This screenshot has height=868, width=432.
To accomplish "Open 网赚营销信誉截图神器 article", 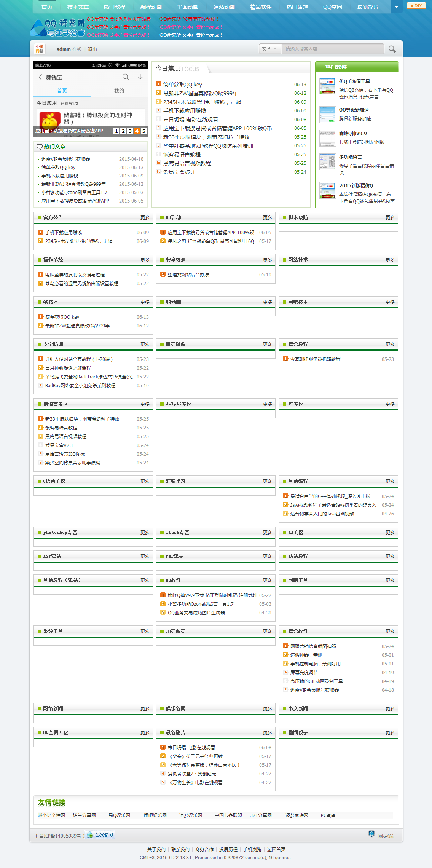I will click(313, 646).
